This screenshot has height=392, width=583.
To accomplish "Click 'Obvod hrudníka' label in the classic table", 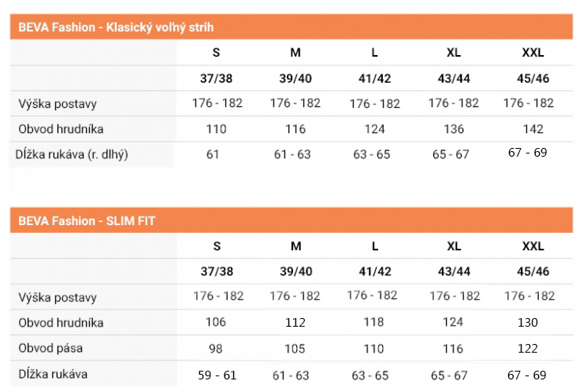I will pos(61,128).
